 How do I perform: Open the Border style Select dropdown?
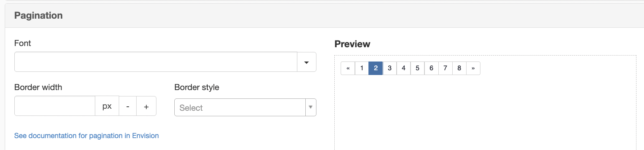[x=240, y=108]
